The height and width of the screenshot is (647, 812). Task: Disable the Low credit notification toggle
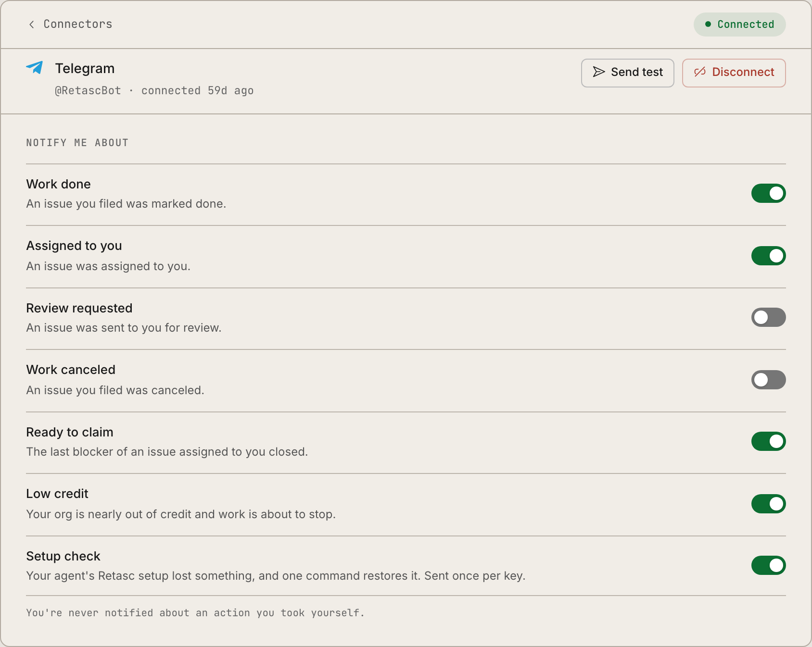coord(768,504)
